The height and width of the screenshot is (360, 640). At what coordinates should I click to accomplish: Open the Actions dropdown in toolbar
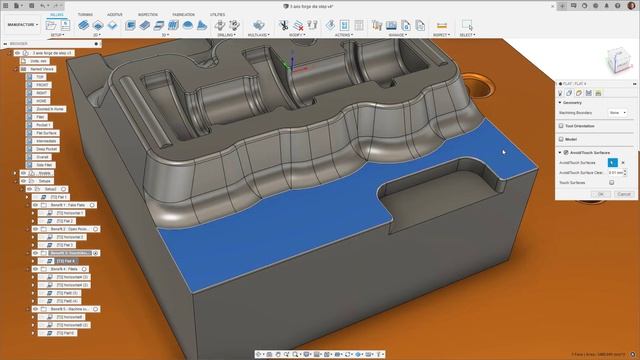coord(344,35)
